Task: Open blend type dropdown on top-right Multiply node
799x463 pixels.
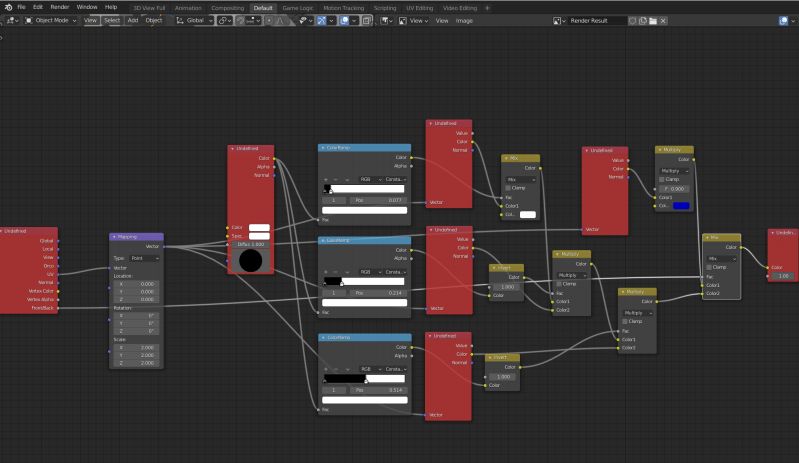Action: [x=675, y=171]
